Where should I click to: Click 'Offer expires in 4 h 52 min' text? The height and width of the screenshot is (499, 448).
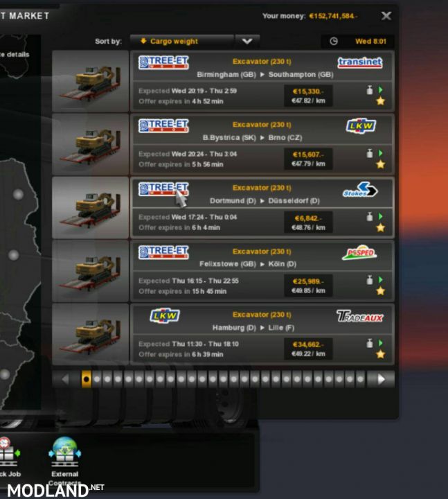[181, 101]
